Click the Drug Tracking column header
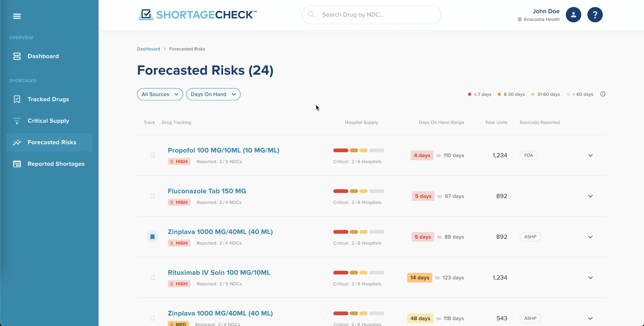 click(x=176, y=122)
